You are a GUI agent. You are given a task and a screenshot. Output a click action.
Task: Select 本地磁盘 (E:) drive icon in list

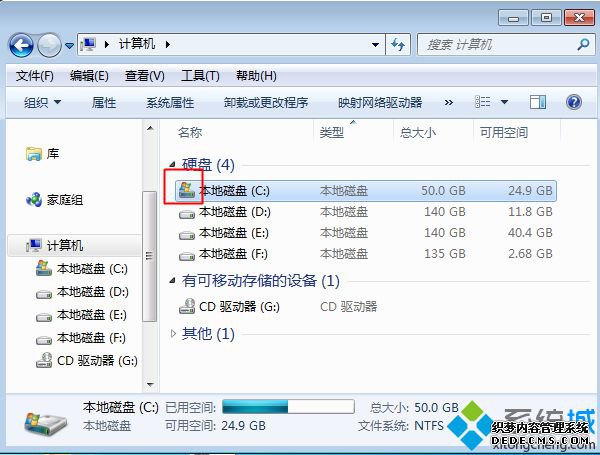(x=187, y=235)
